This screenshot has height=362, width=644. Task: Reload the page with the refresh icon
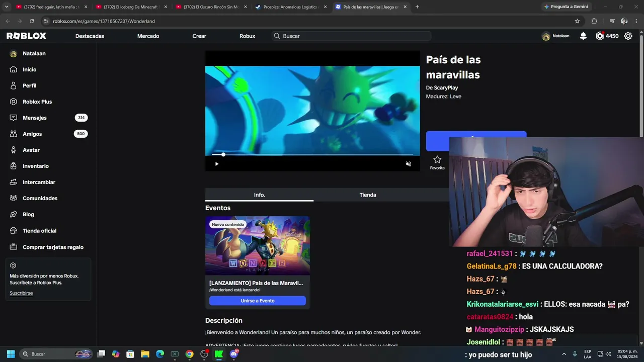[32, 21]
